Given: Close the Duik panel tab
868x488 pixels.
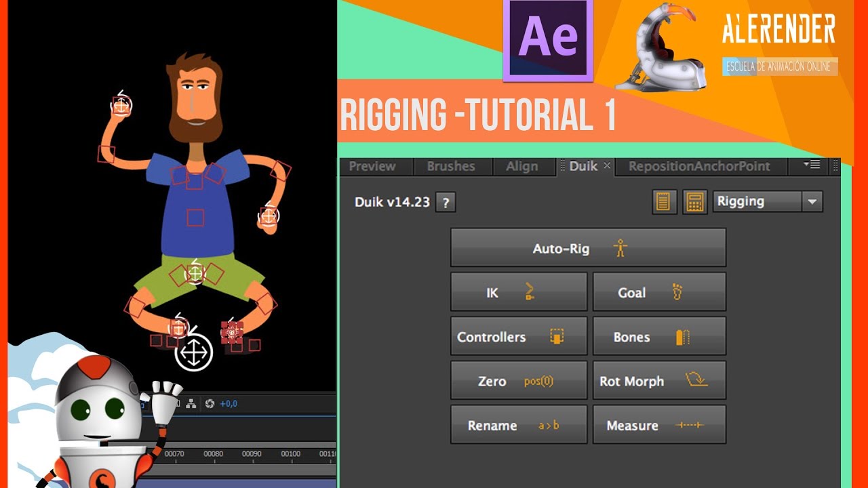Looking at the screenshot, I should point(607,165).
